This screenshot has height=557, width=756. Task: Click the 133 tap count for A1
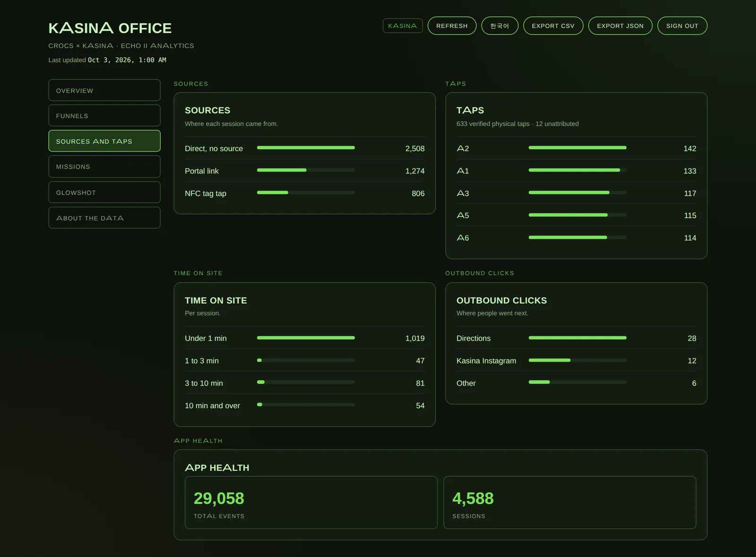(x=690, y=171)
